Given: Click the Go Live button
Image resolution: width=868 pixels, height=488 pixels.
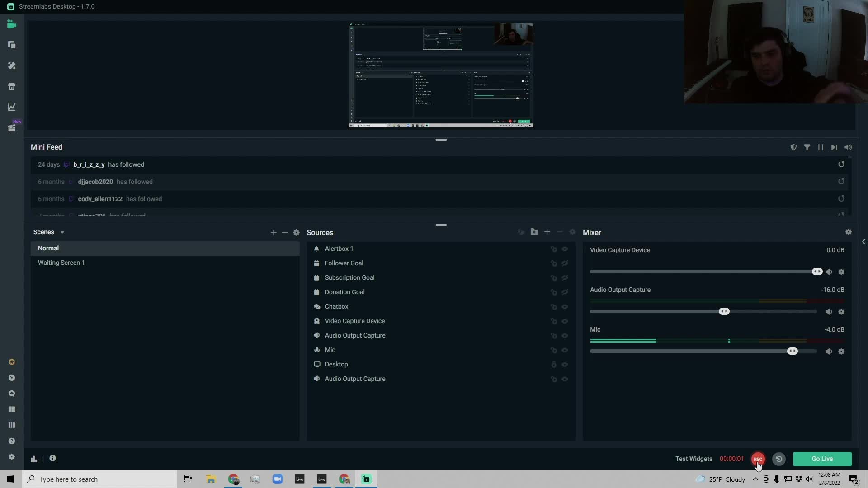Looking at the screenshot, I should (x=822, y=459).
